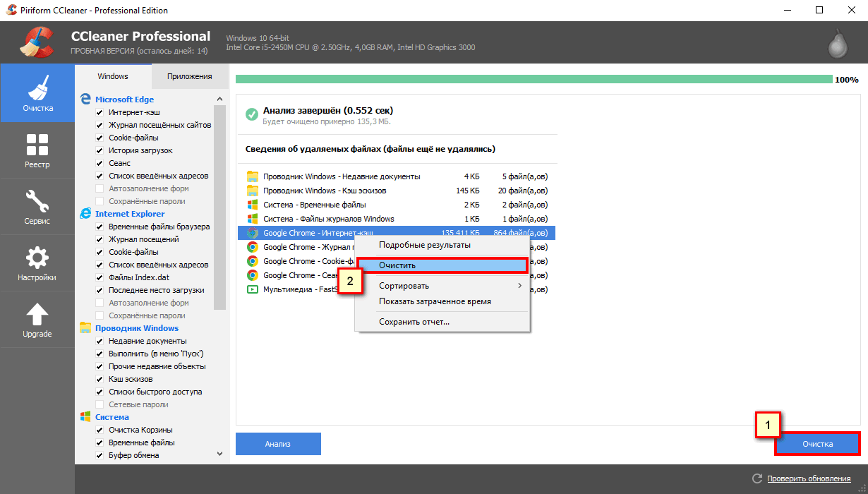Click the Проводник Windows folder category icon
Screen dimensions: 868x494
click(x=85, y=327)
